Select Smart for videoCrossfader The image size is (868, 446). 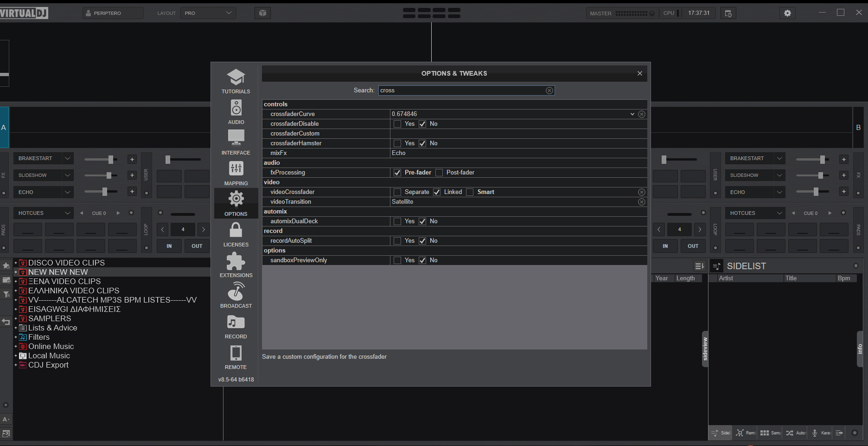click(470, 192)
